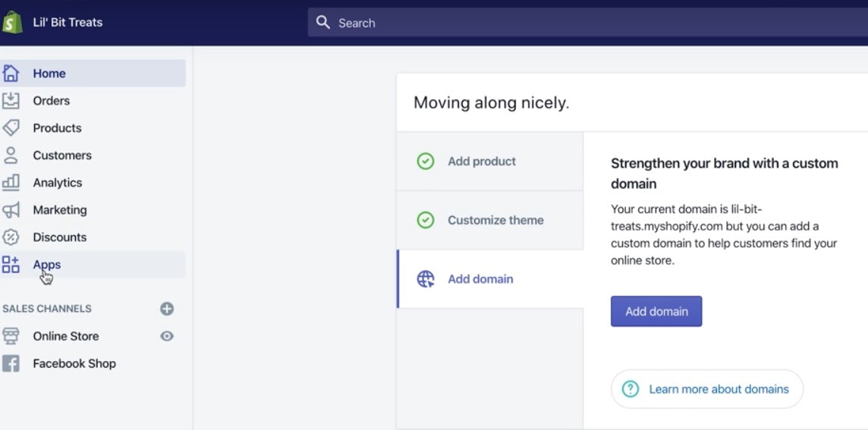868x430 pixels.
Task: Click the Marketing megaphone icon
Action: pos(11,210)
